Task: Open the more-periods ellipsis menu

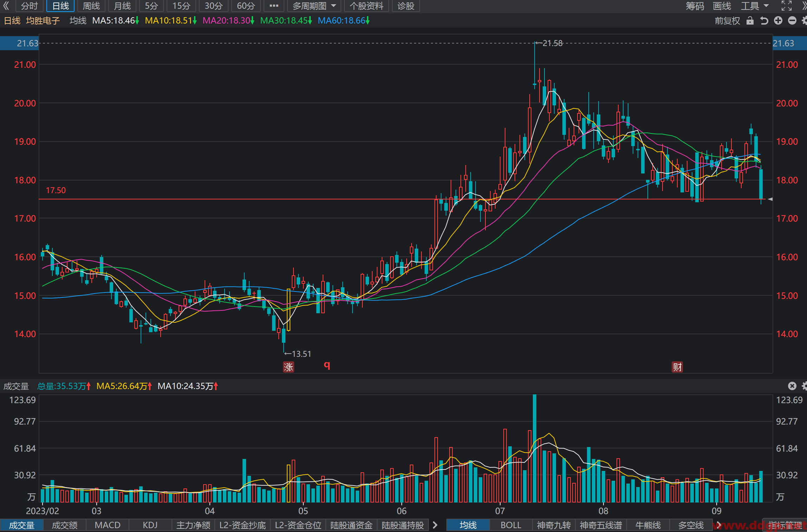Action: [274, 6]
